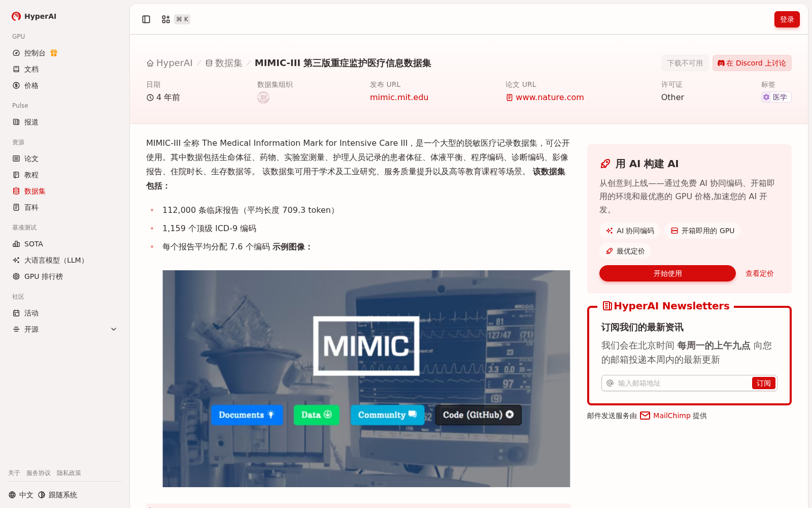Viewport: 812px width, 508px height.
Task: Click the newsletter icon beside HyperAI Newsletters
Action: click(x=607, y=306)
